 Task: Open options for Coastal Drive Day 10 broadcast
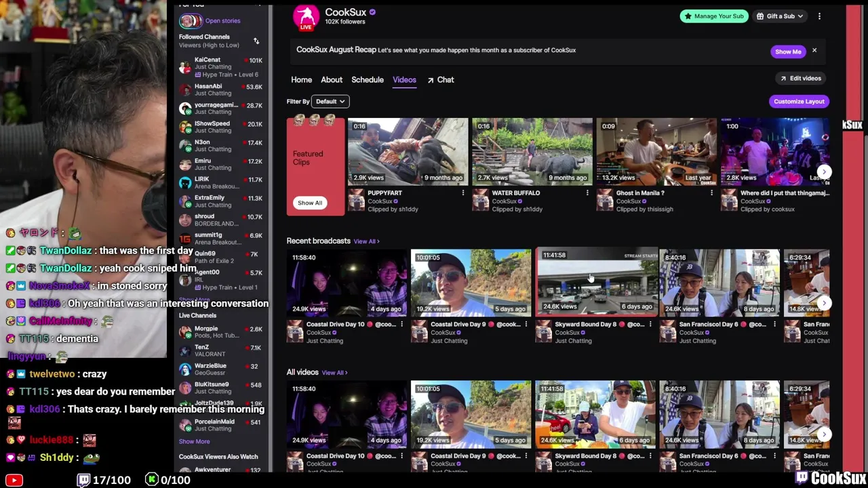click(x=401, y=325)
